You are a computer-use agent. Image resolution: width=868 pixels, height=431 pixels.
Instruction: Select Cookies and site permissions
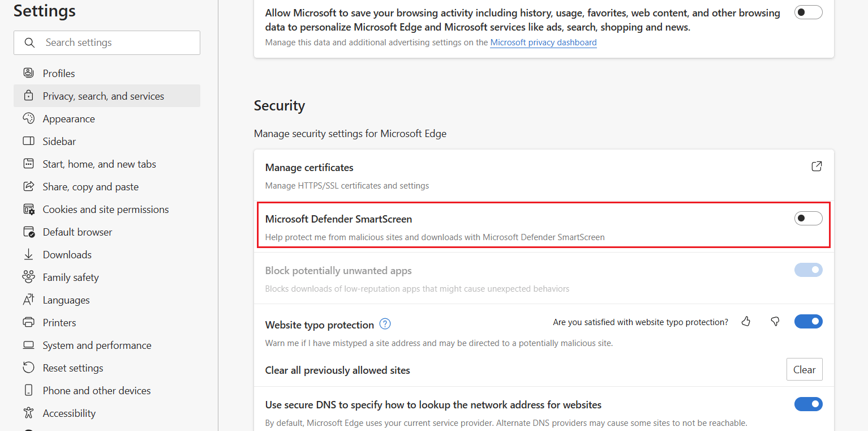coord(105,209)
